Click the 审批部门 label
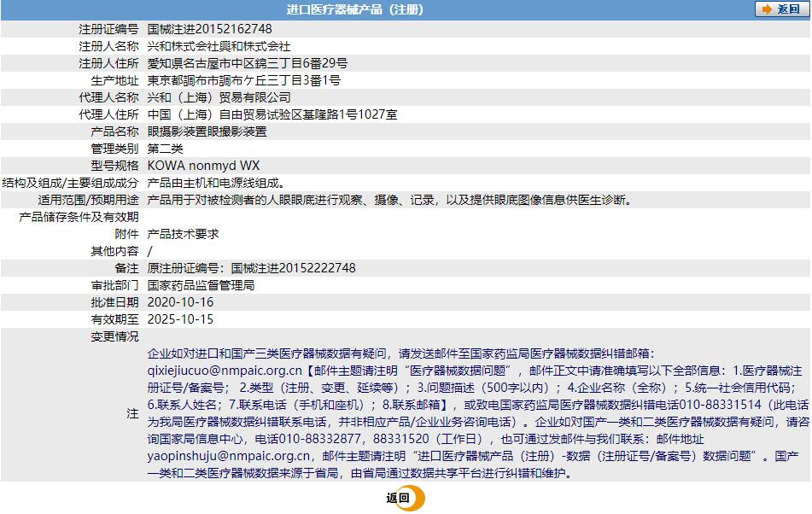Image resolution: width=812 pixels, height=514 pixels. click(114, 285)
